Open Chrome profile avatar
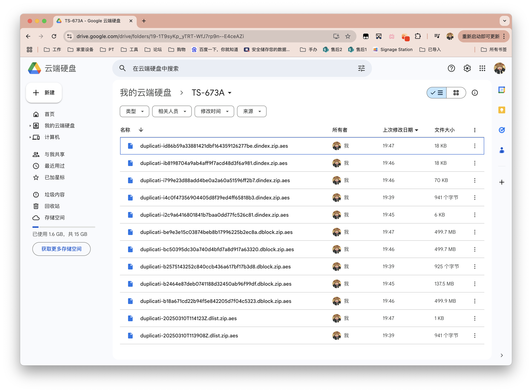Screen dimensions: 532x392 pos(450,36)
